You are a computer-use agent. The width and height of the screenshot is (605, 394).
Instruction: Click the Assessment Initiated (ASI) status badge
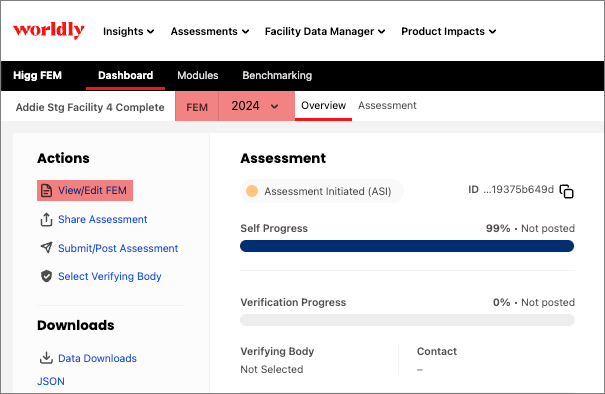322,191
